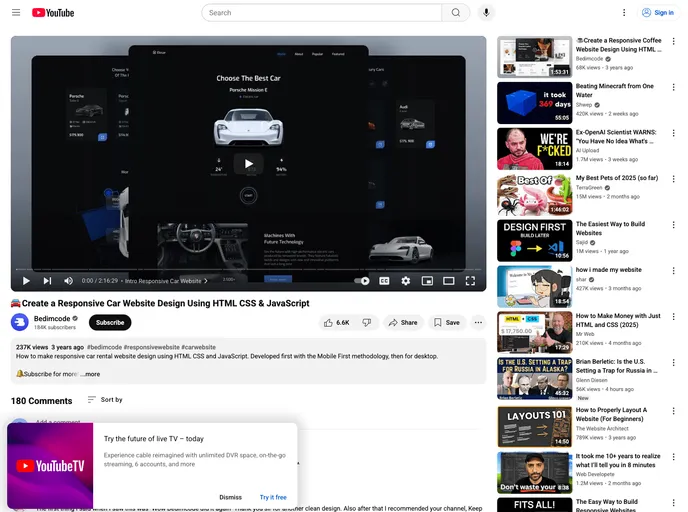
Task: Enter full screen mode
Action: (470, 281)
